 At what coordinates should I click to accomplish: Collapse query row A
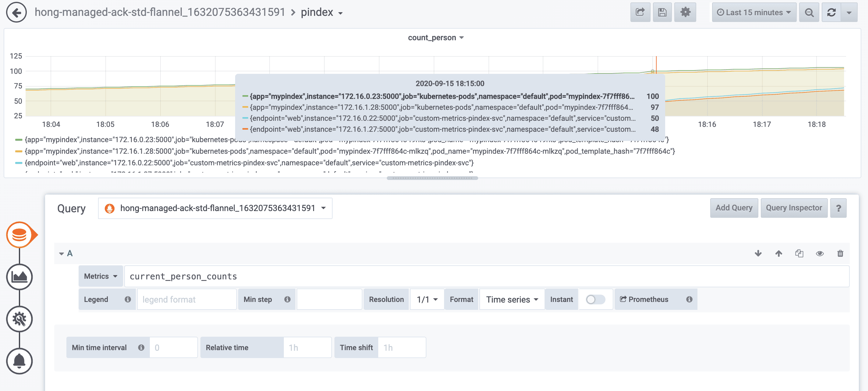coord(62,253)
